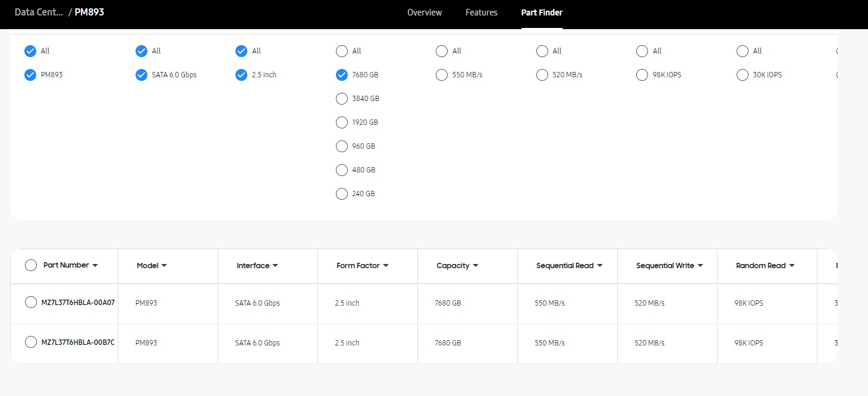Click 7680 GB cell in 00A07 row

[x=448, y=303]
